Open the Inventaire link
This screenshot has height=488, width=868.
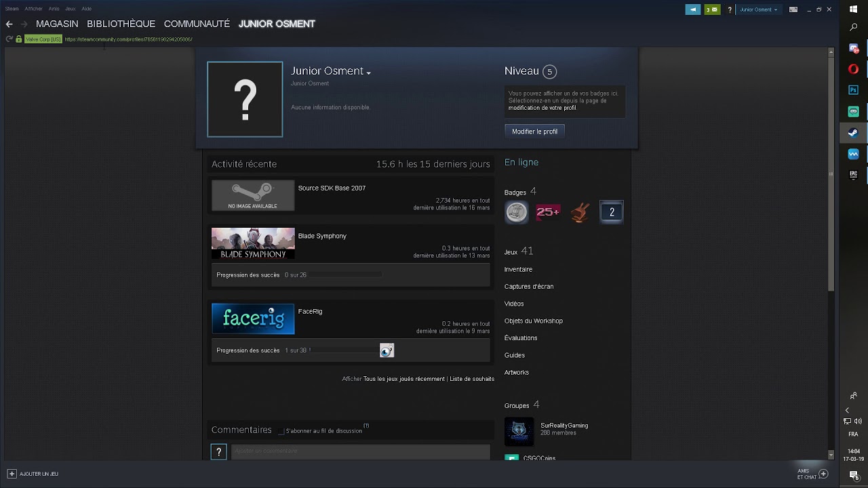tap(518, 269)
